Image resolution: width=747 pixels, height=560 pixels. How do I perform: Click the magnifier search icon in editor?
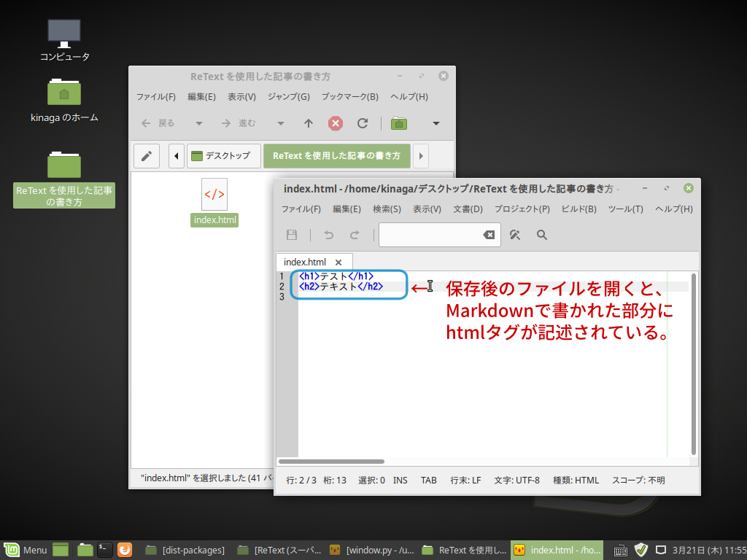tap(542, 235)
